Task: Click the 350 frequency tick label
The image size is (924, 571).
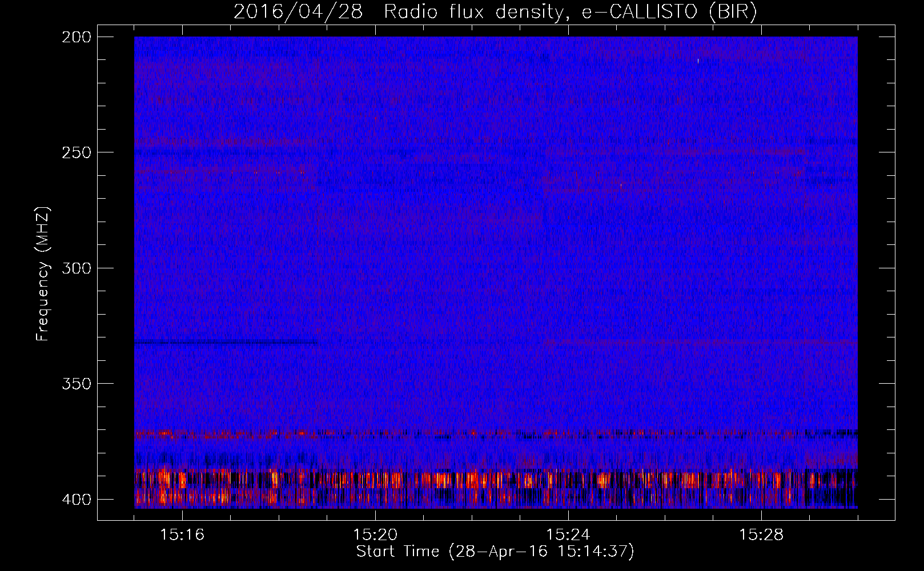Action: 76,383
